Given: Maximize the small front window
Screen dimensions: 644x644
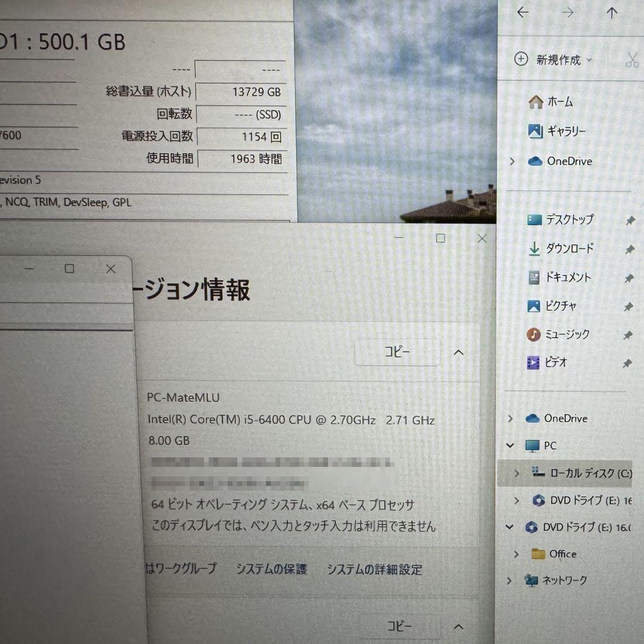Looking at the screenshot, I should click(x=69, y=268).
